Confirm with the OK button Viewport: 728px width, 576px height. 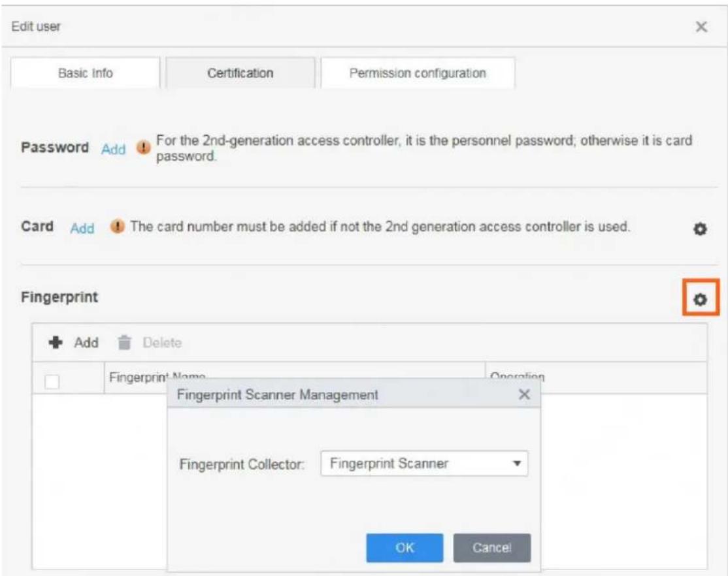pos(405,548)
